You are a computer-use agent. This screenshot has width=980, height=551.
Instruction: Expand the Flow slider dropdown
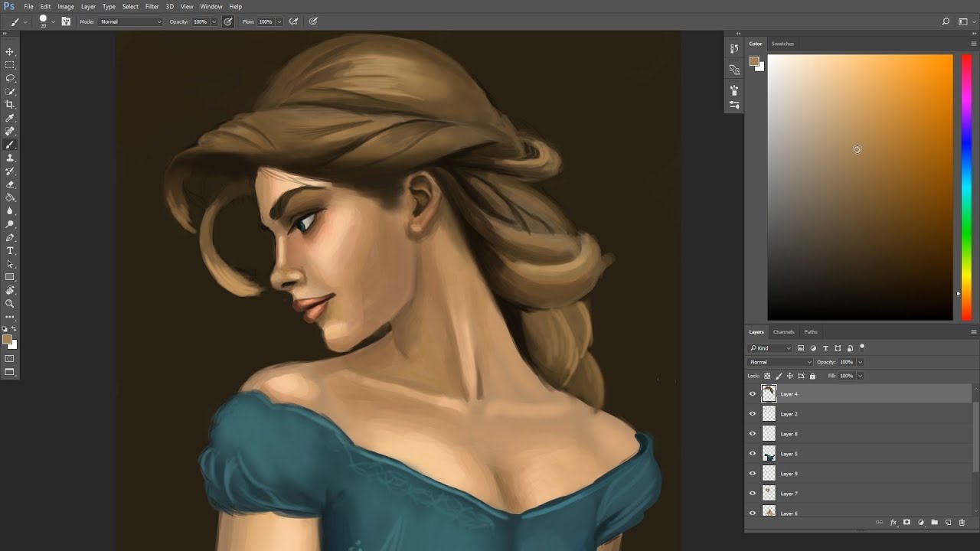point(279,21)
